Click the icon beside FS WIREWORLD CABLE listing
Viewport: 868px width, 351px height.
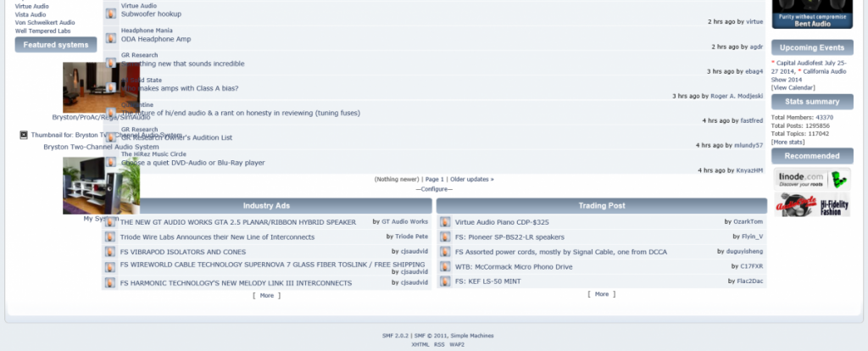tap(111, 267)
